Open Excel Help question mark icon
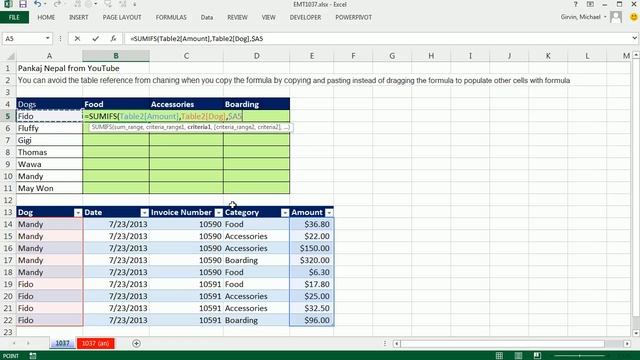Image resolution: width=640 pixels, height=360 pixels. click(x=576, y=4)
